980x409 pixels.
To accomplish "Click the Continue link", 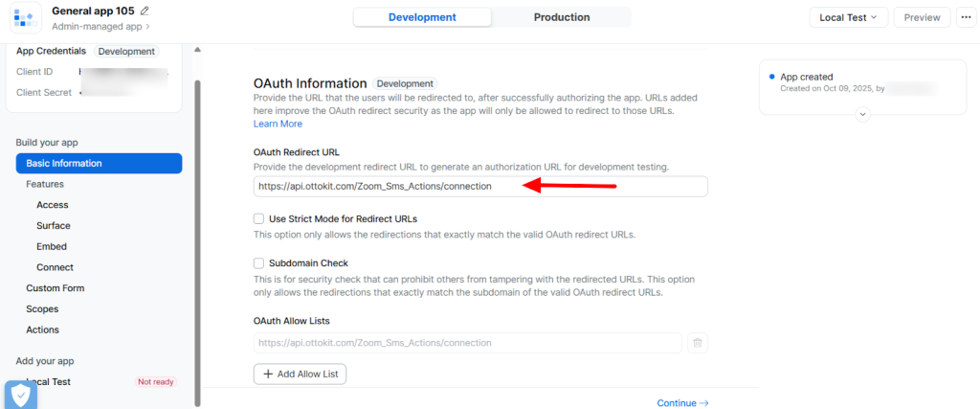I will coord(682,403).
